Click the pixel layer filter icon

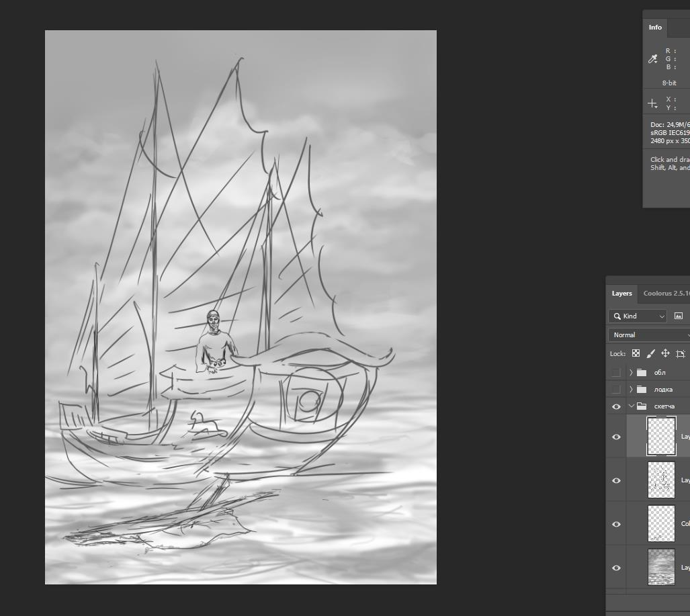pyautogui.click(x=678, y=316)
